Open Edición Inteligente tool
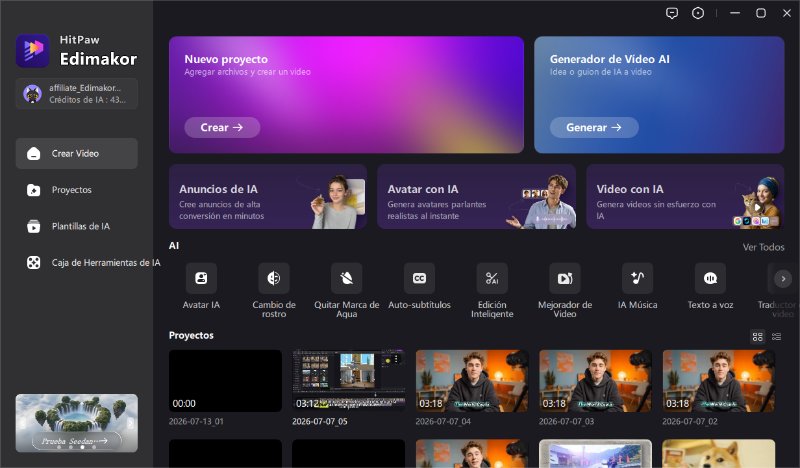Viewport: 800px width, 468px height. click(x=492, y=278)
